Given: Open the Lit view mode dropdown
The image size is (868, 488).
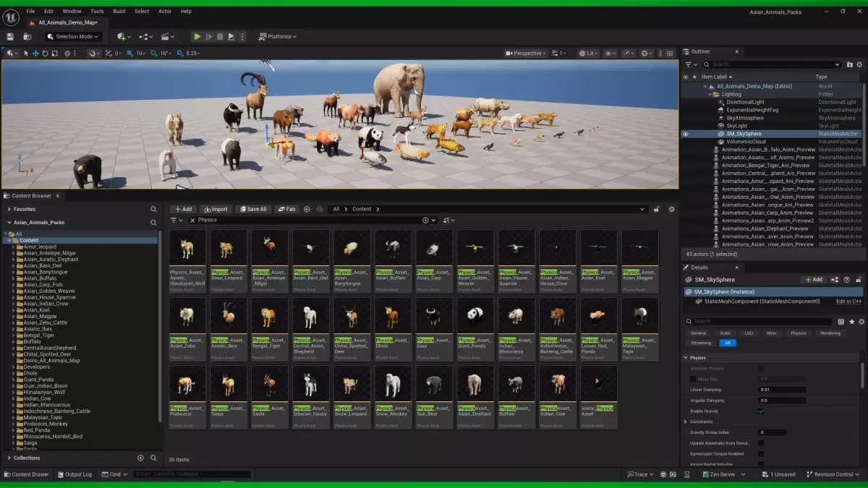Looking at the screenshot, I should (588, 53).
